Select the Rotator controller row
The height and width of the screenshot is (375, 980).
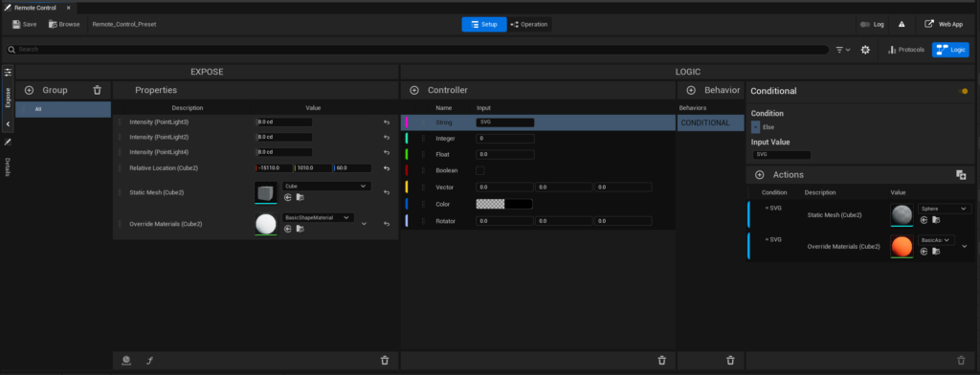(538, 221)
